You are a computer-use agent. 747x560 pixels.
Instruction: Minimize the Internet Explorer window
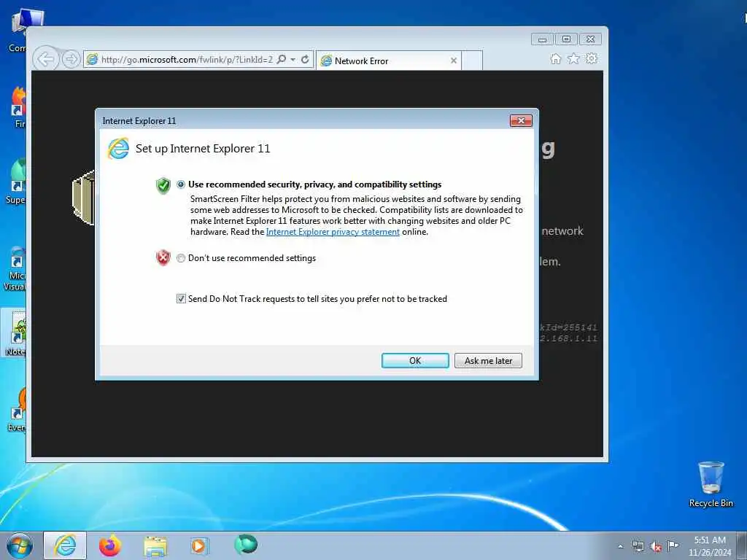pyautogui.click(x=542, y=39)
